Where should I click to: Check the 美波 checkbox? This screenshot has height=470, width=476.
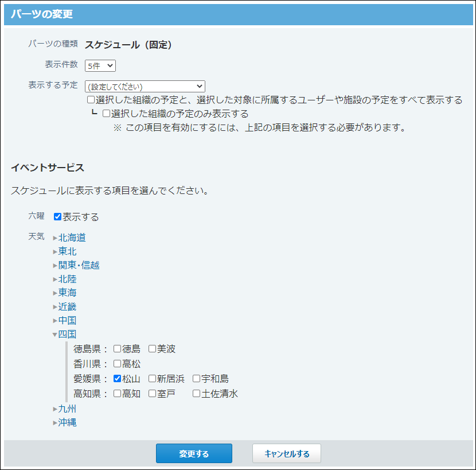(x=152, y=348)
